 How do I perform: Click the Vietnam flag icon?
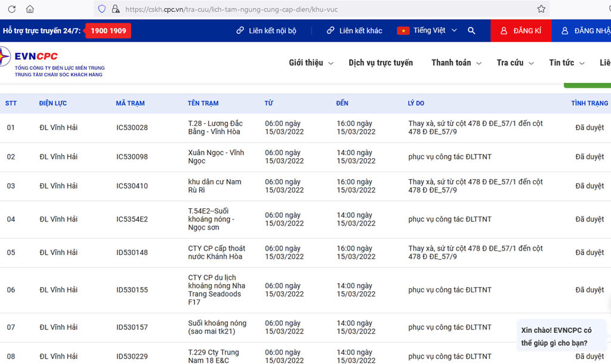[x=403, y=30]
